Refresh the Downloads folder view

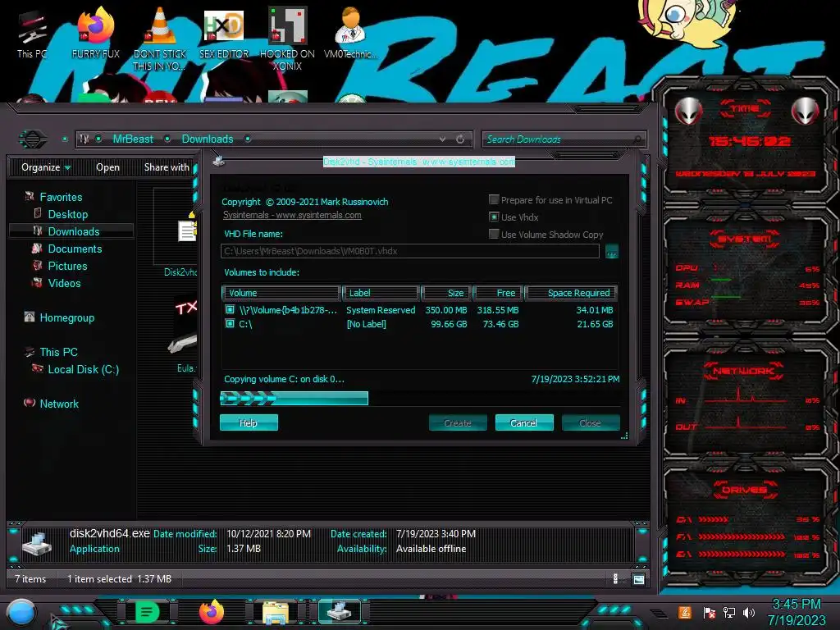point(460,139)
